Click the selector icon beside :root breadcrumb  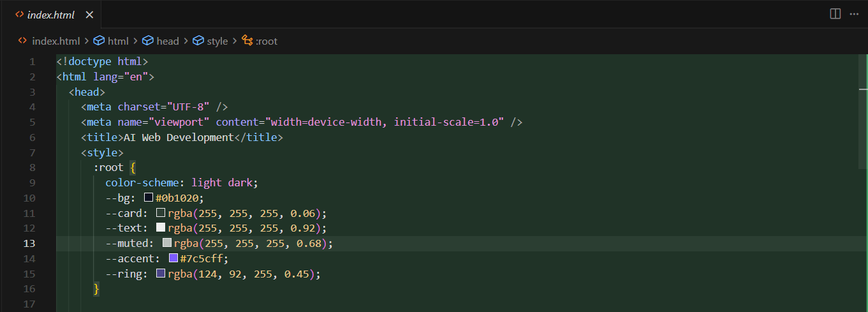point(247,41)
